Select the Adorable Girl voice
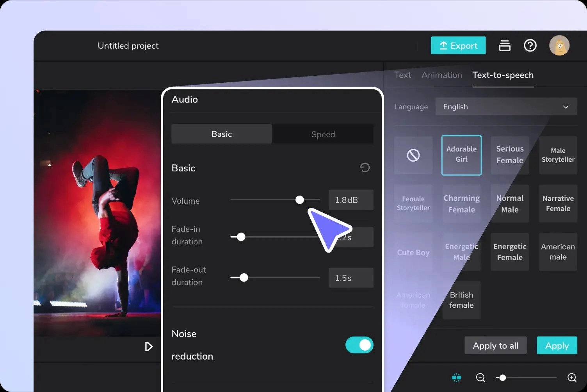Image resolution: width=587 pixels, height=392 pixels. pos(461,155)
